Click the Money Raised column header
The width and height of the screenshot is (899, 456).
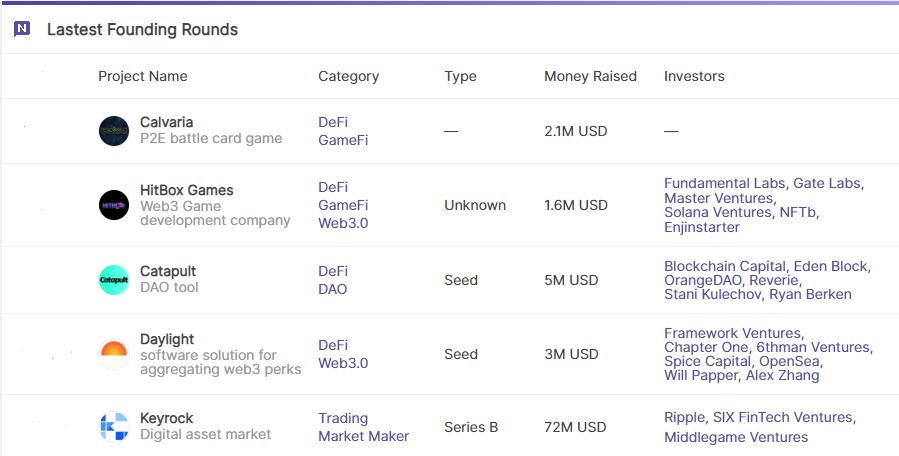(591, 76)
